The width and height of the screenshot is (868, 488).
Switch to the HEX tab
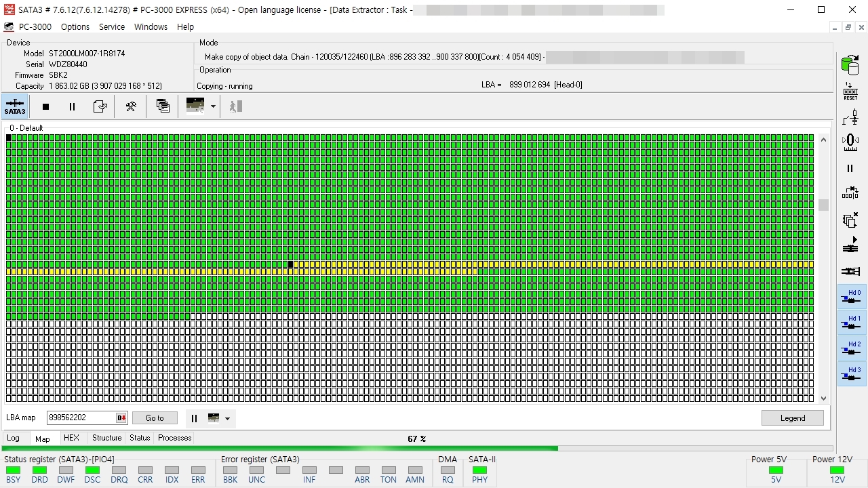coord(71,438)
